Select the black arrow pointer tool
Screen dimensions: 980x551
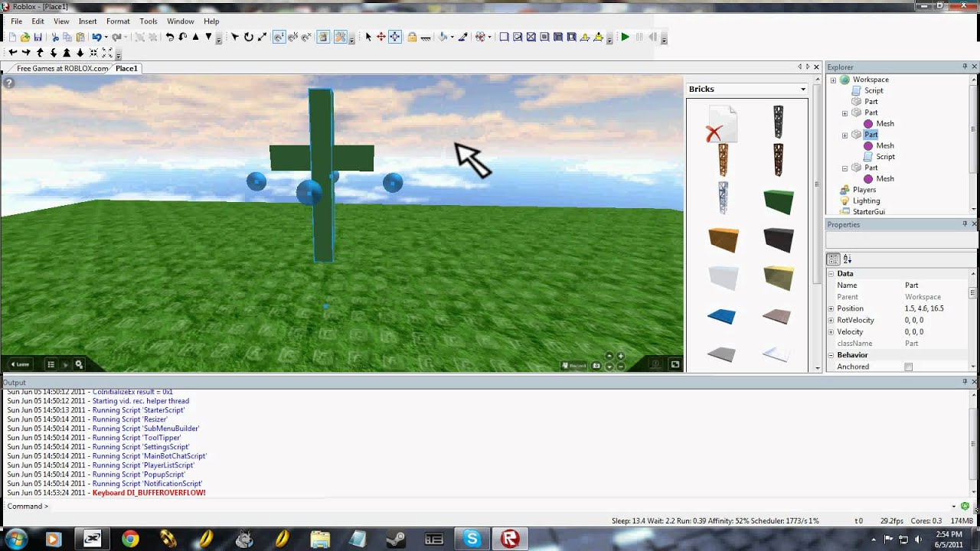point(368,37)
